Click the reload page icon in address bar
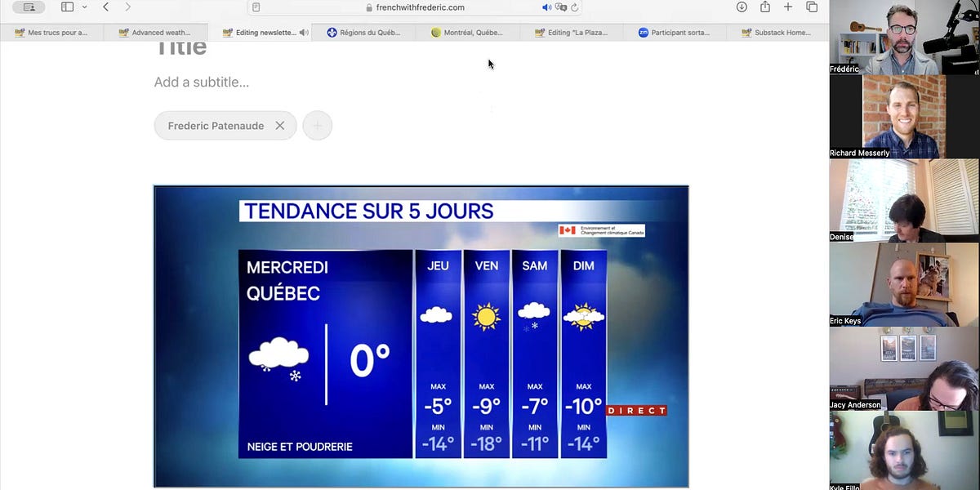 [574, 7]
